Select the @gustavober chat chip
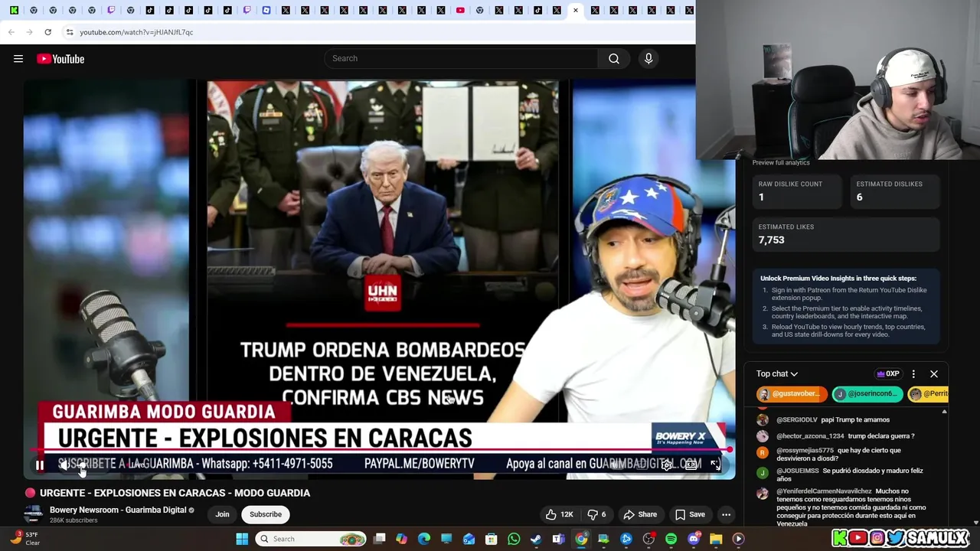980x551 pixels. coord(792,394)
